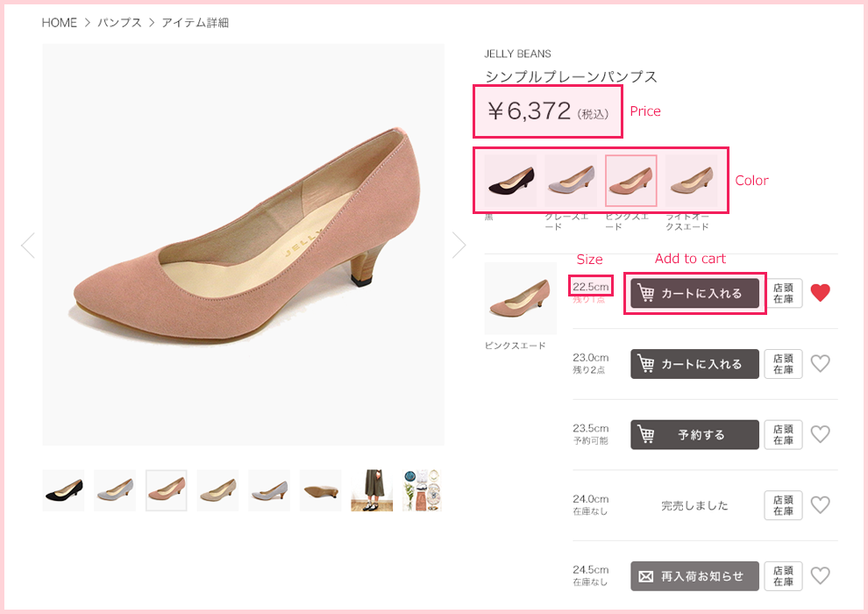This screenshot has width=868, height=614.
Task: Request restock notice for 24.5cm
Action: 694,576
